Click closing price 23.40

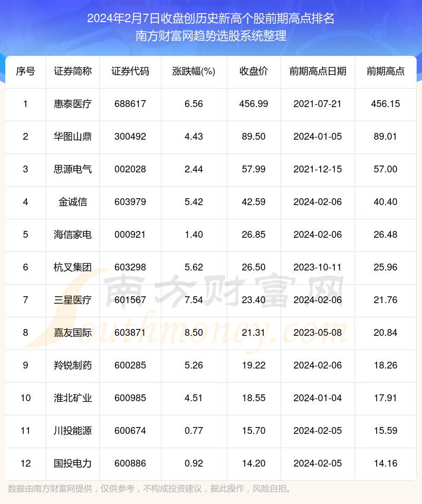pos(254,300)
